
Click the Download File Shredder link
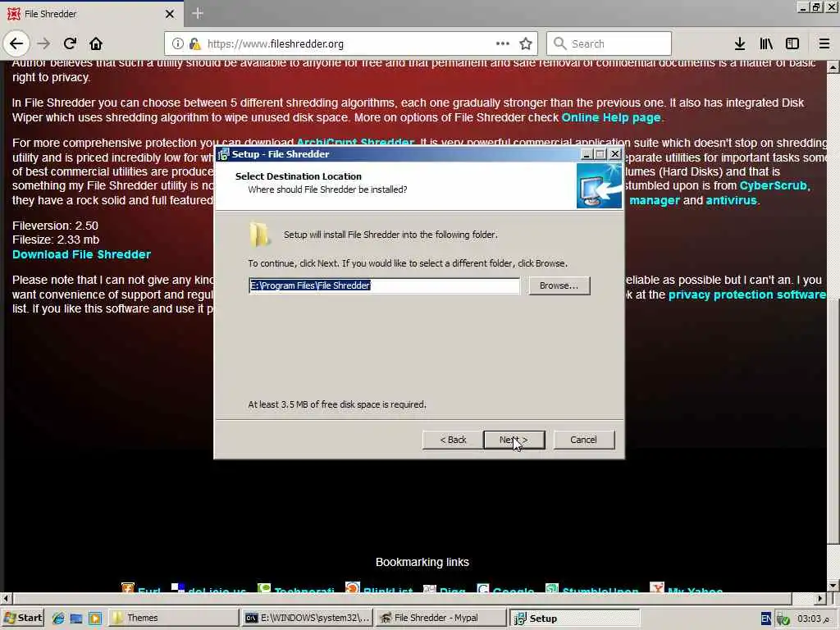click(x=81, y=254)
